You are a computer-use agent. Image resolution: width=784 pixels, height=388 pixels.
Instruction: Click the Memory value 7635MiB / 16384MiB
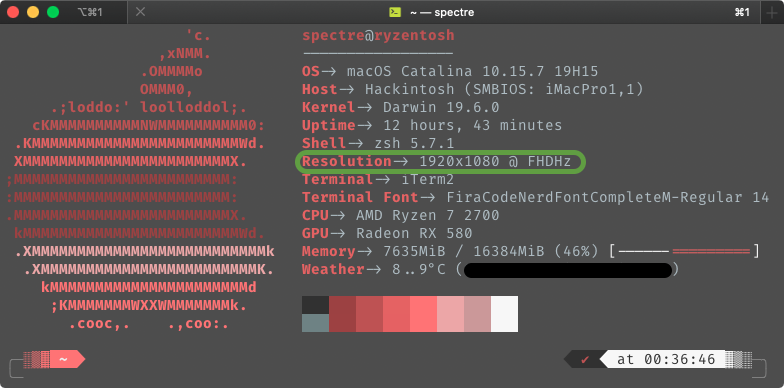464,252
